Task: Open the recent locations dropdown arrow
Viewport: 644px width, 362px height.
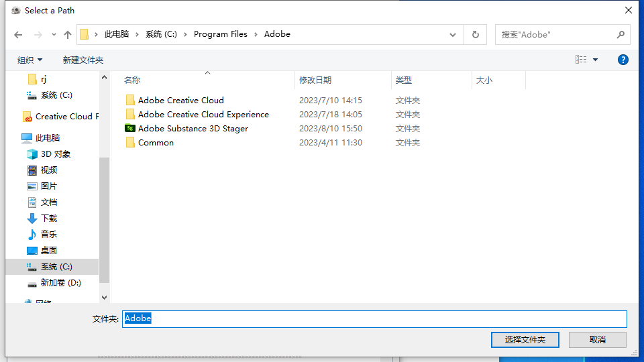Action: 54,35
